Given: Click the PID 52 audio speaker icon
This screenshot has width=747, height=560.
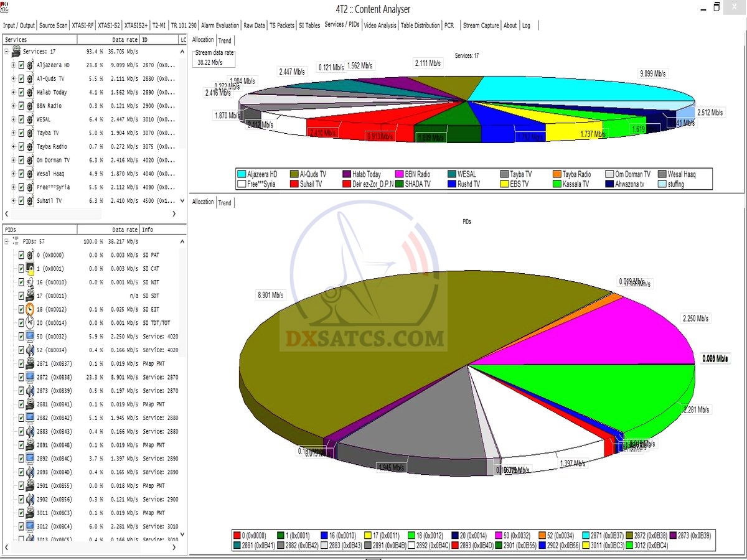Looking at the screenshot, I should point(31,350).
